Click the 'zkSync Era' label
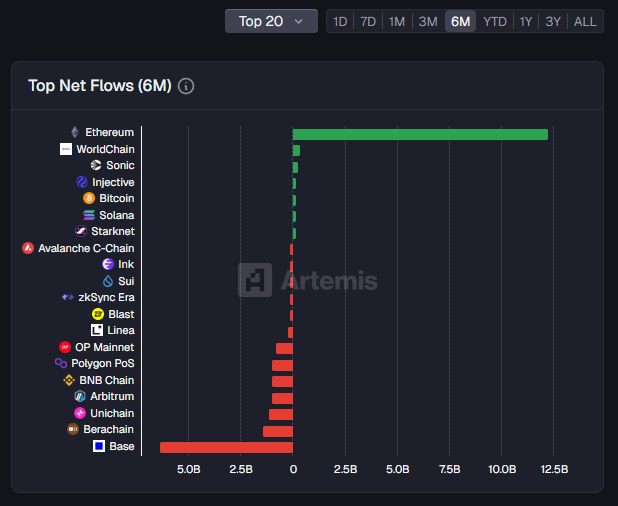 pos(106,297)
